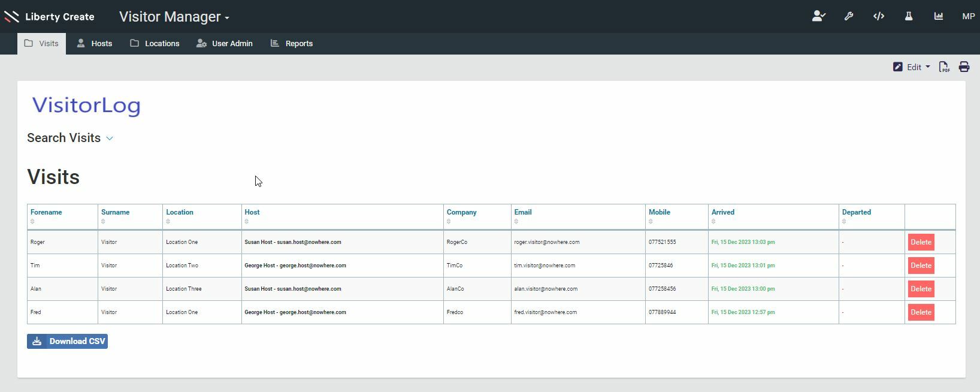Image resolution: width=980 pixels, height=392 pixels.
Task: Sort table by Forename column
Action: (x=46, y=213)
